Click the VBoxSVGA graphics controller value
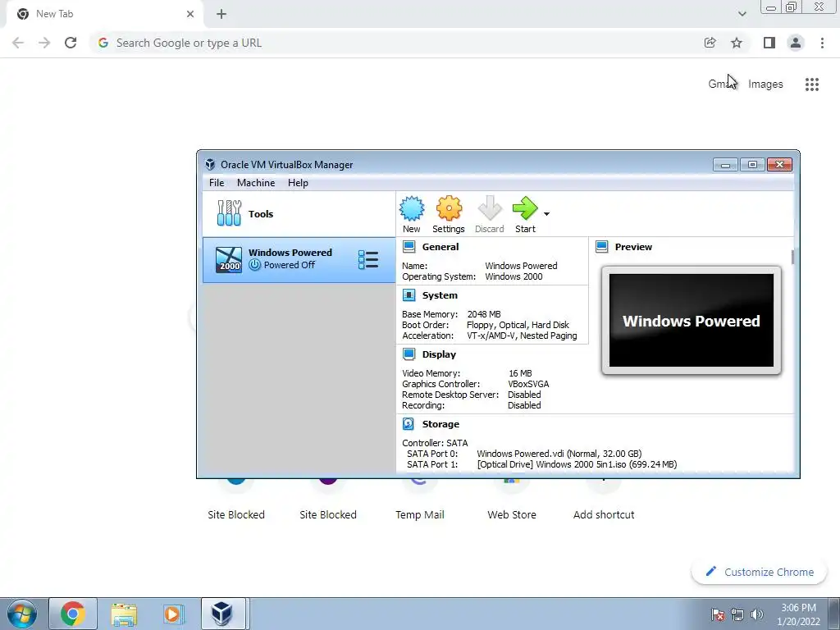 pyautogui.click(x=528, y=384)
